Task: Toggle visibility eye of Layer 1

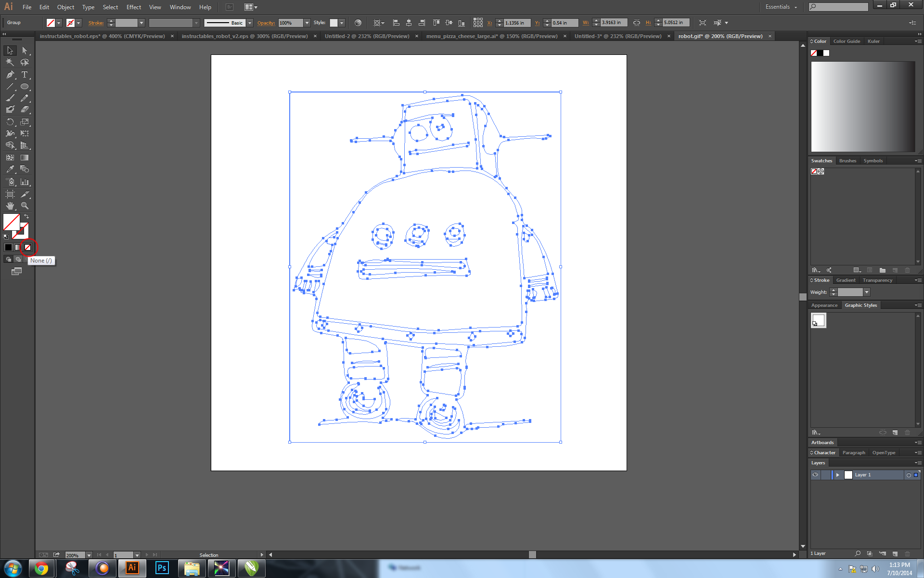Action: pyautogui.click(x=815, y=475)
